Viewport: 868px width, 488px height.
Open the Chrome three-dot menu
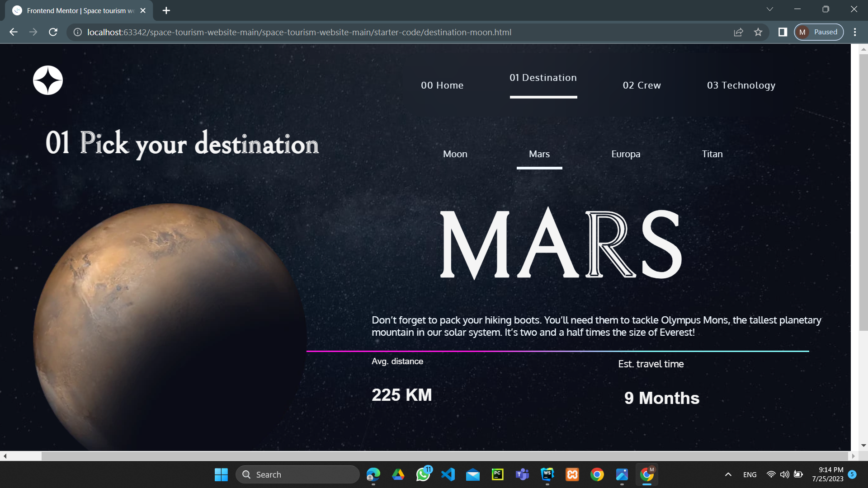pos(855,32)
